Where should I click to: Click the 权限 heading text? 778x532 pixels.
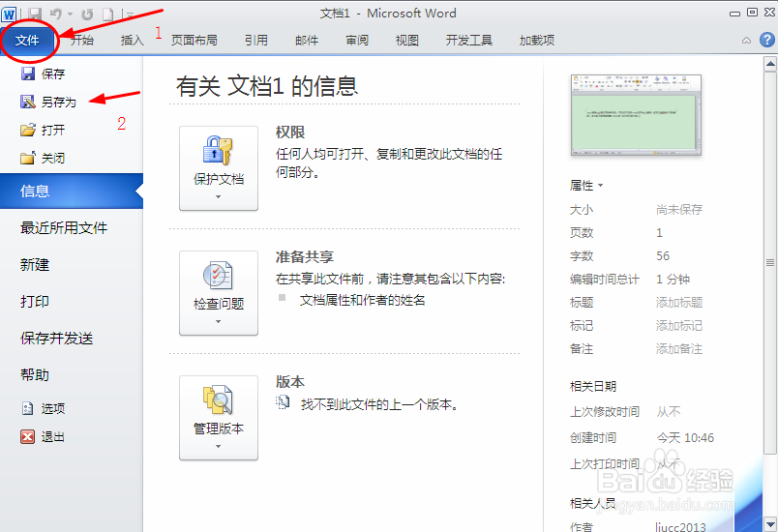click(x=290, y=133)
